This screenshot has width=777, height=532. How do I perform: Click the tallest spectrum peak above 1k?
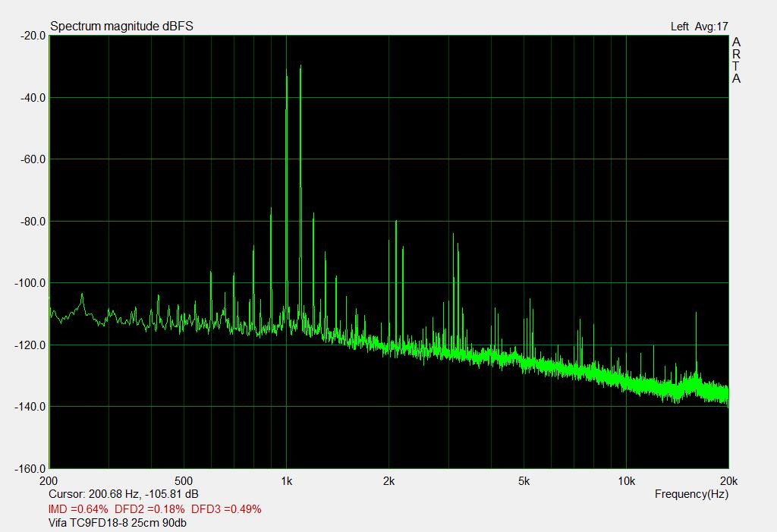pos(300,68)
